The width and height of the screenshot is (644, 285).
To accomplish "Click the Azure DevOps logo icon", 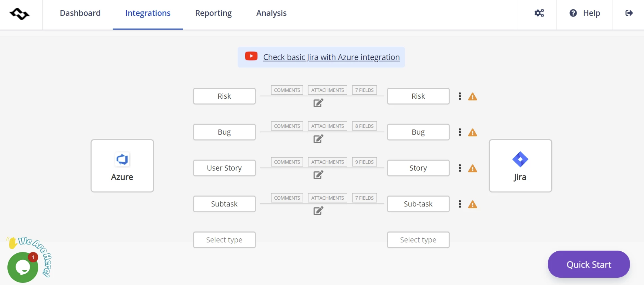I will pyautogui.click(x=122, y=159).
